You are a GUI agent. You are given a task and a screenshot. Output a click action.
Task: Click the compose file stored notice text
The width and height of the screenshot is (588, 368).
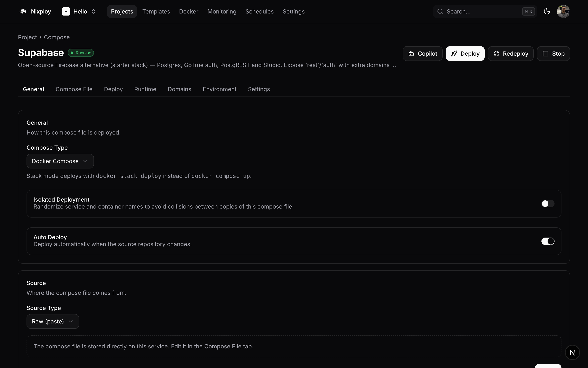point(143,346)
